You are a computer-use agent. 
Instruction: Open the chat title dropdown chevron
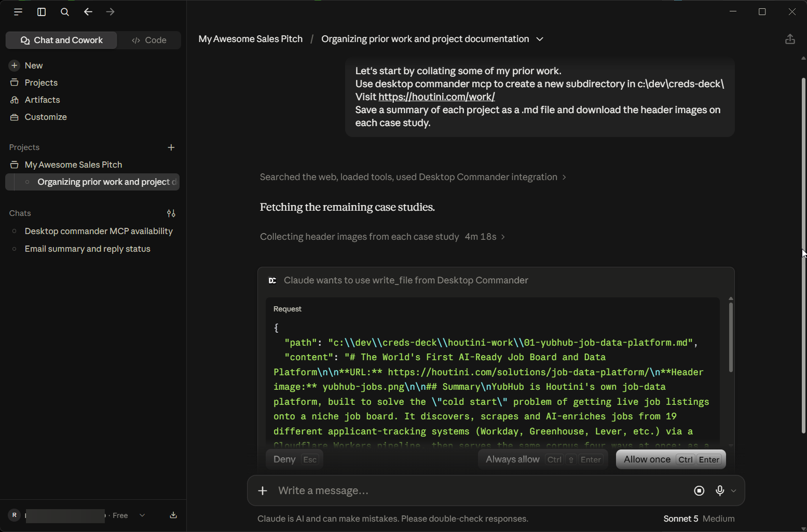(x=540, y=39)
